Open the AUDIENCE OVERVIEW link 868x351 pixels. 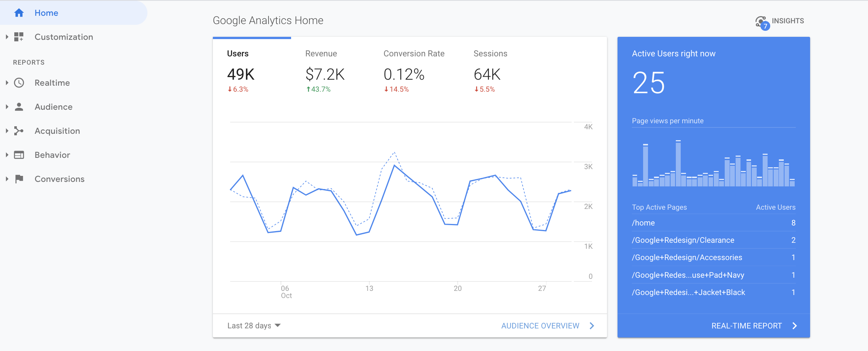540,326
